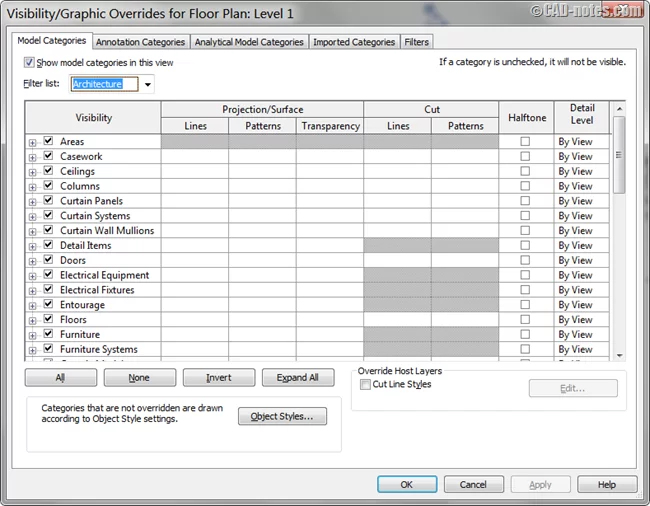Toggle the Doors visibility checkbox
Image resolution: width=650 pixels, height=506 pixels.
click(47, 261)
